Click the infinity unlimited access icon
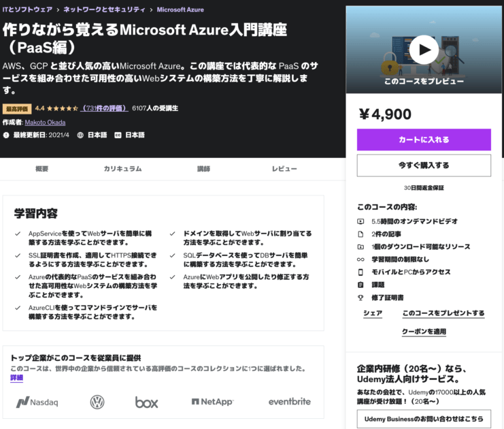 coord(360,259)
